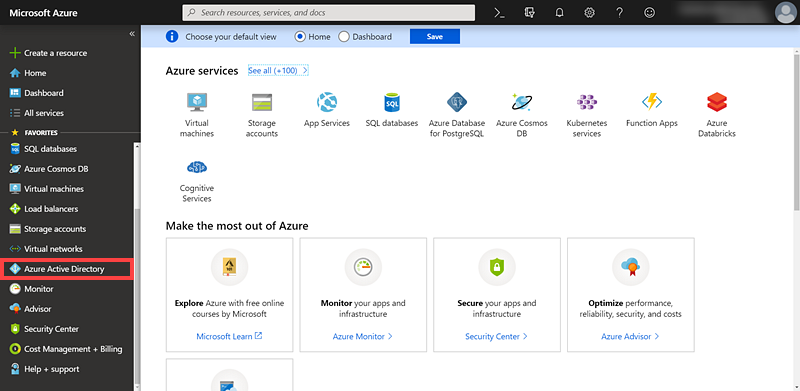The height and width of the screenshot is (391, 800).
Task: Click the See all (+100) link
Action: click(x=278, y=70)
